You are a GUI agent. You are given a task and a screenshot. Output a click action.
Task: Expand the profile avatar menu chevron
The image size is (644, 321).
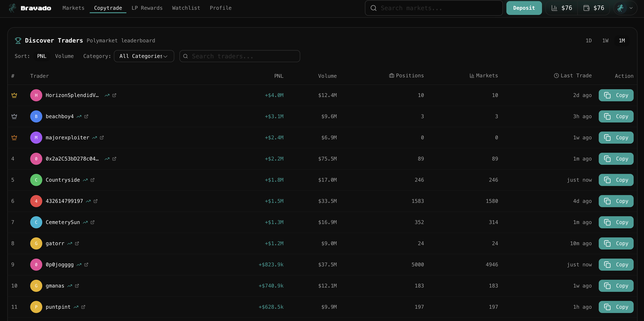(x=631, y=8)
